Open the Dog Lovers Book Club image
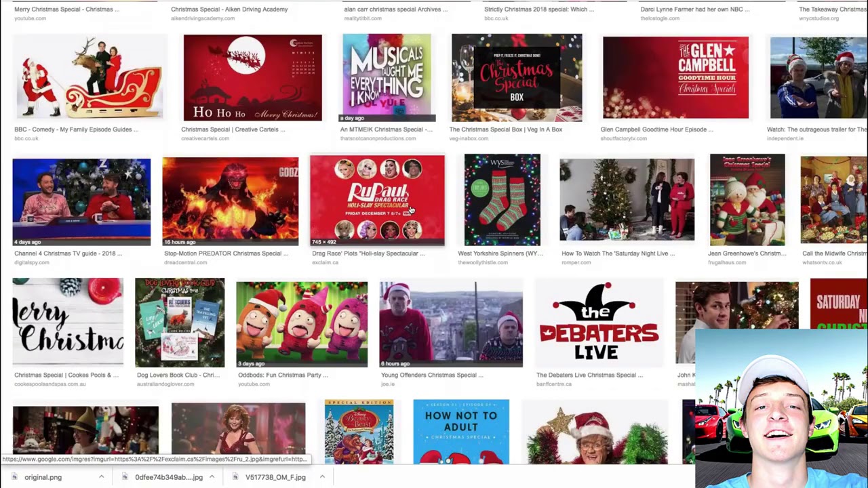 tap(180, 323)
